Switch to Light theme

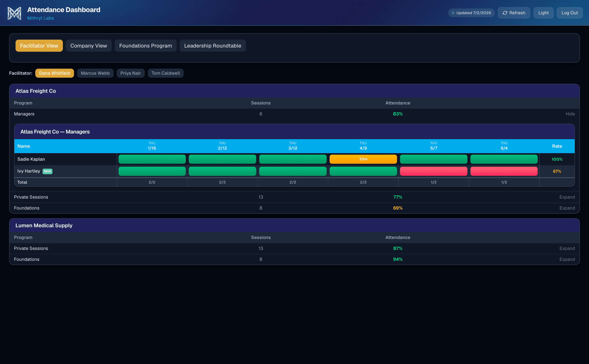pyautogui.click(x=543, y=13)
